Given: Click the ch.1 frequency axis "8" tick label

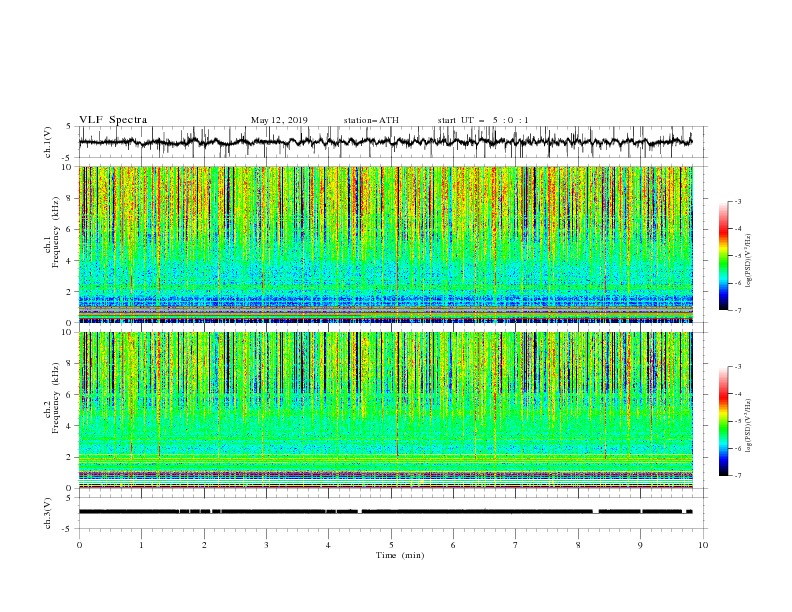Looking at the screenshot, I should pos(70,198).
